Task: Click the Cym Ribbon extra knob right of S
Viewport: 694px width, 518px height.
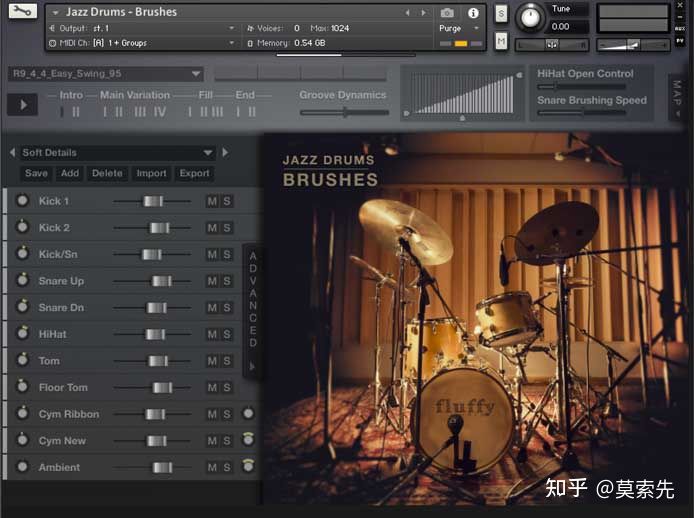Action: (248, 413)
